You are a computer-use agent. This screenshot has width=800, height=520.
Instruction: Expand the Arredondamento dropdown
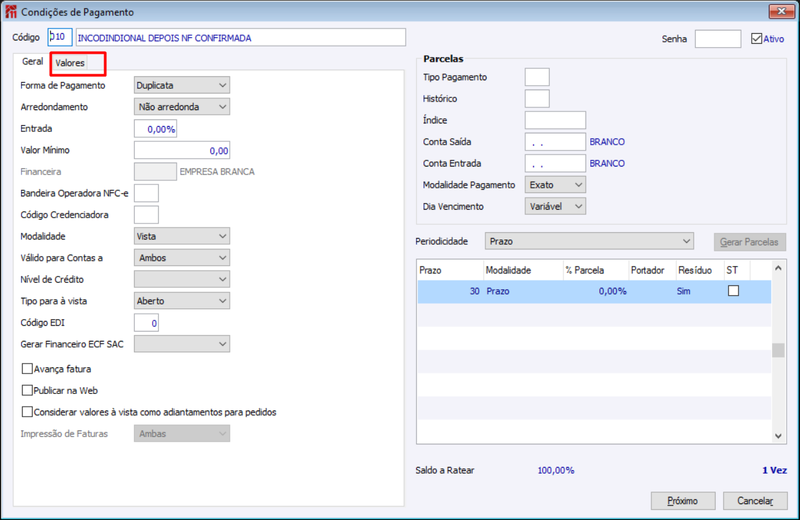[x=182, y=107]
